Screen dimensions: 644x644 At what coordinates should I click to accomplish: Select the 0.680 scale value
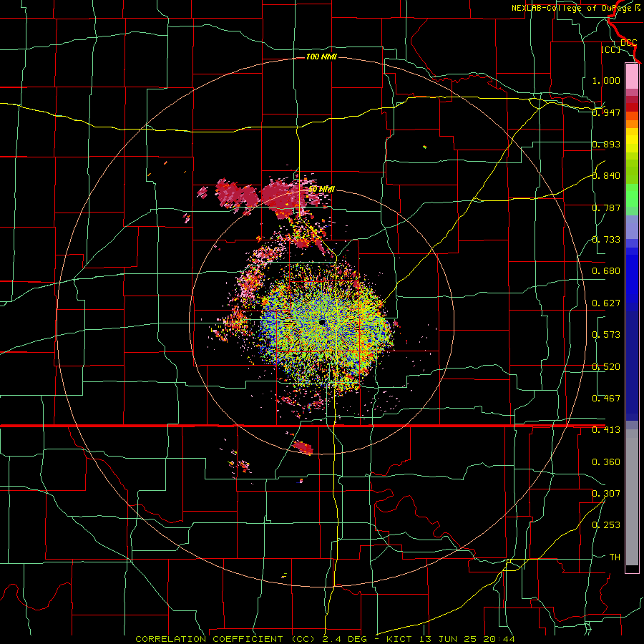[x=606, y=271]
